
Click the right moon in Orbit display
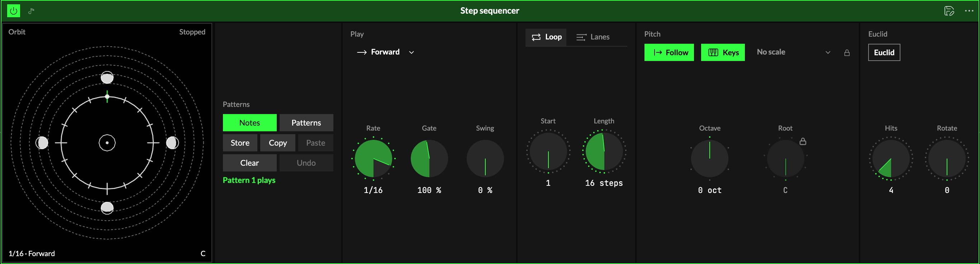pyautogui.click(x=172, y=143)
